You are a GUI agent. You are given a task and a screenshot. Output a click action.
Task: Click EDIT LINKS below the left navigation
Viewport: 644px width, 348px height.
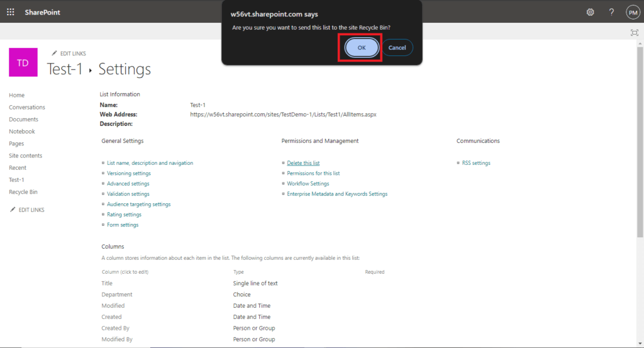tap(31, 210)
